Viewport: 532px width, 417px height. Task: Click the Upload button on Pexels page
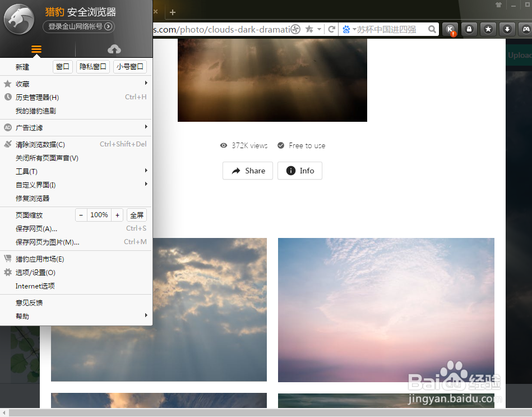coord(520,55)
